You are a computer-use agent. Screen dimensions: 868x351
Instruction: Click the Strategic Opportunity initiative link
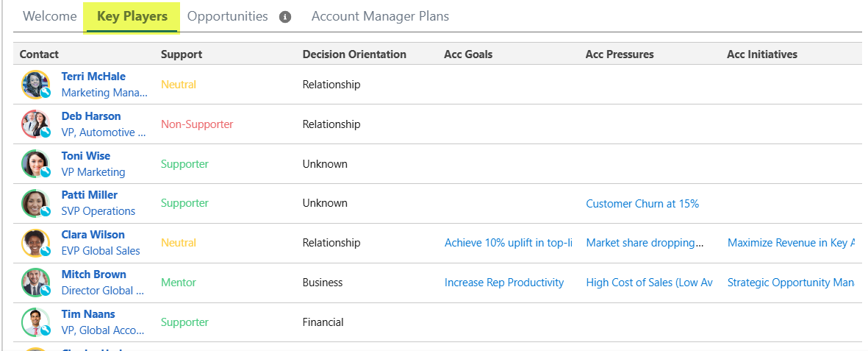pos(790,283)
